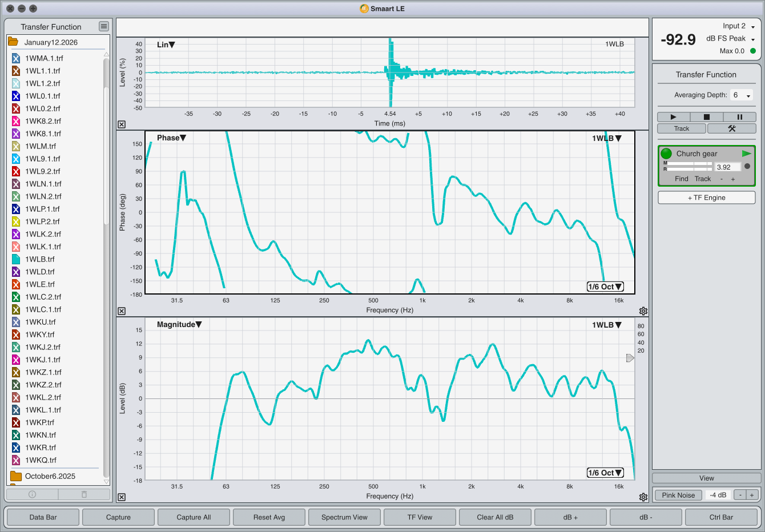The height and width of the screenshot is (532, 765).
Task: Open phase plot settings gear
Action: click(x=643, y=311)
